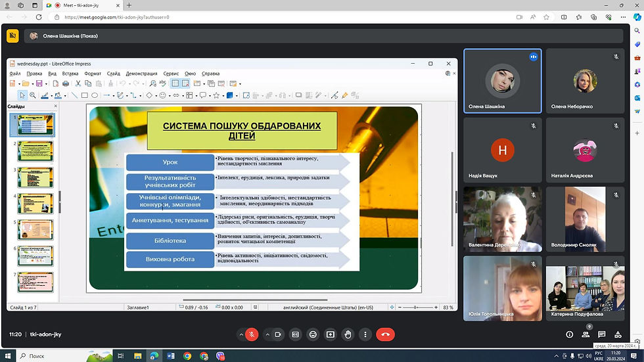This screenshot has width=644, height=362.
Task: Refresh the browser page
Action: 39,17
